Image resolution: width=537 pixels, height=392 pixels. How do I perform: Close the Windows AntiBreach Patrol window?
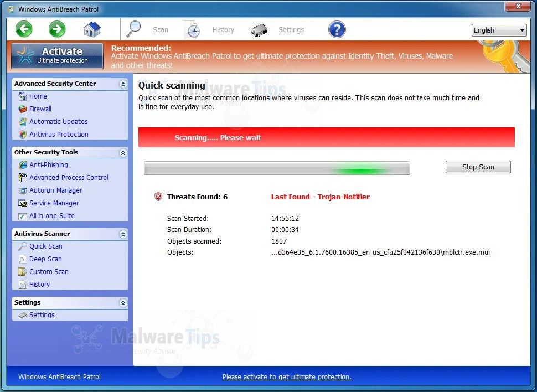[518, 6]
